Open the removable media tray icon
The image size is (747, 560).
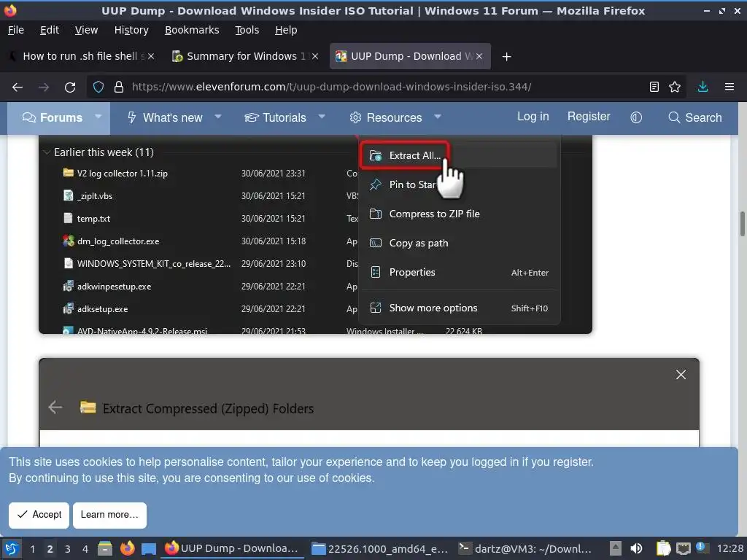coord(616,548)
